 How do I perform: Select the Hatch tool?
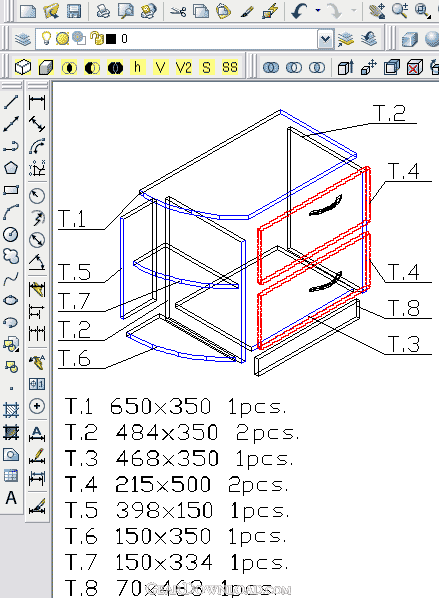(x=11, y=410)
